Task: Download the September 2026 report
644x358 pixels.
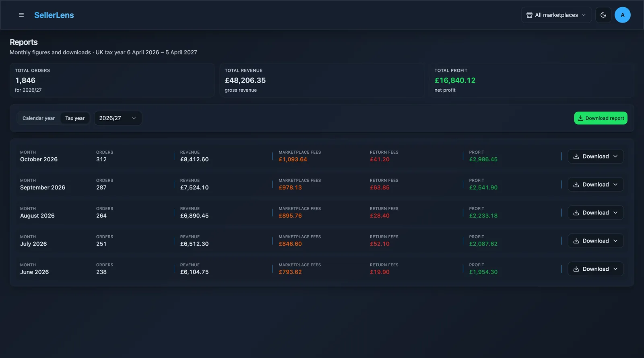Action: (595, 185)
